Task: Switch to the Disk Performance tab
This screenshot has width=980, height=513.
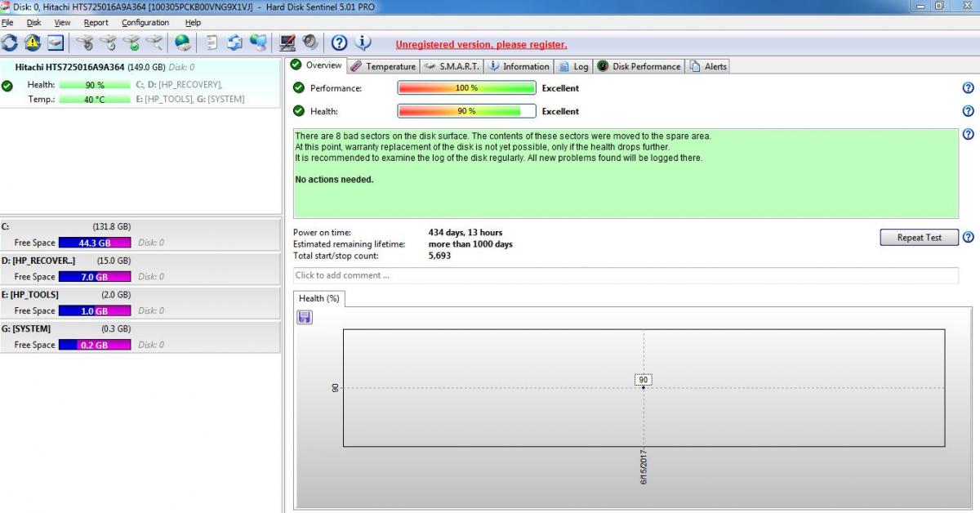Action: pyautogui.click(x=639, y=66)
